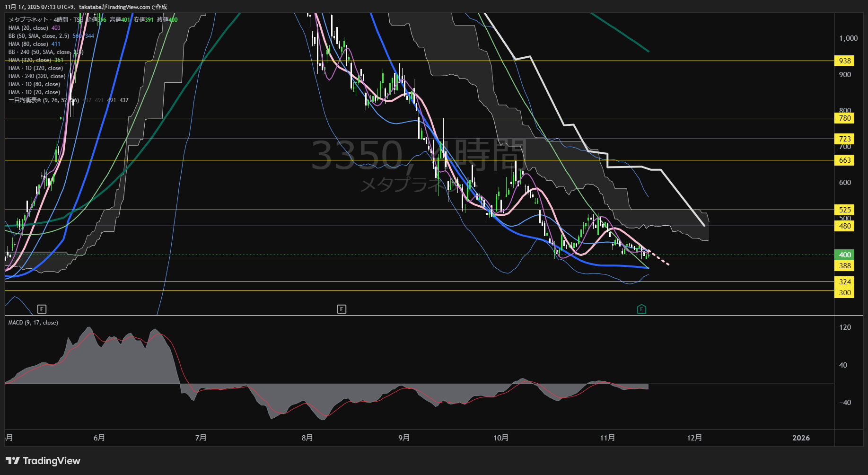Screen dimensions: 868x475
Task: Select the HMA (20, close) indicator legend
Action: coord(28,28)
